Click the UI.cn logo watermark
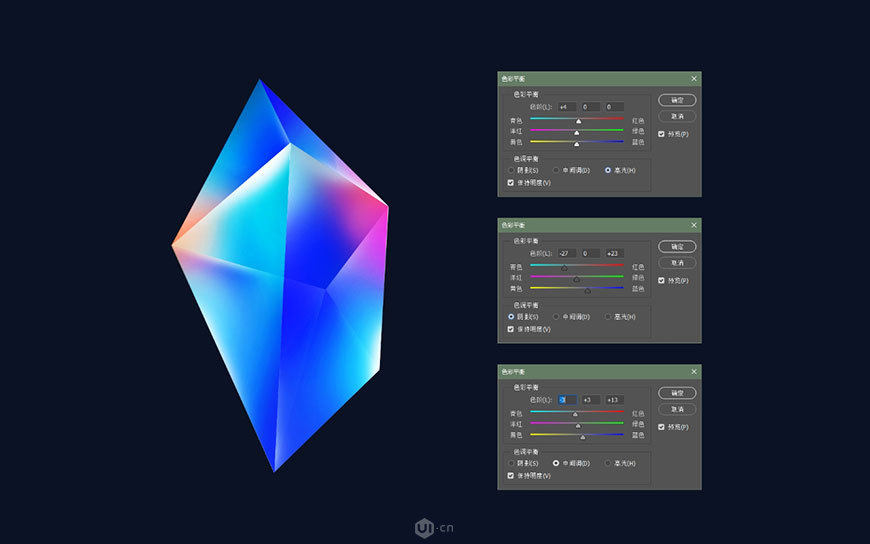Image resolution: width=870 pixels, height=544 pixels. click(434, 527)
